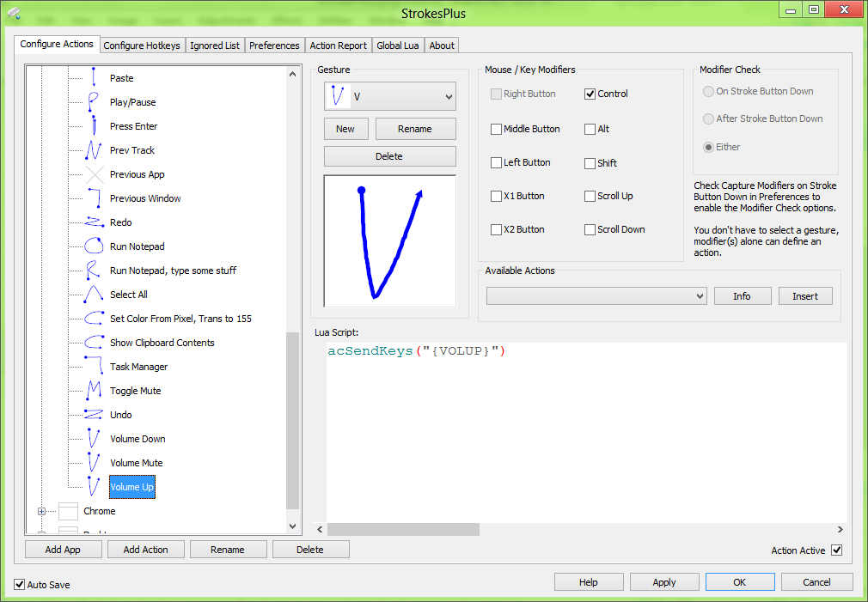Click the Run Notepad circle gesture icon
Screen dimensions: 868x602
[x=95, y=246]
